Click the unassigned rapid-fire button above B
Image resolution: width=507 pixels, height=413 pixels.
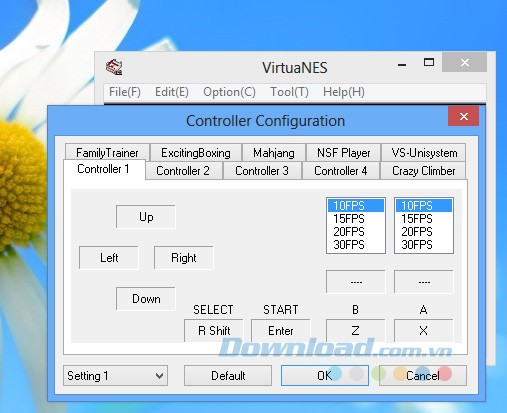point(356,282)
